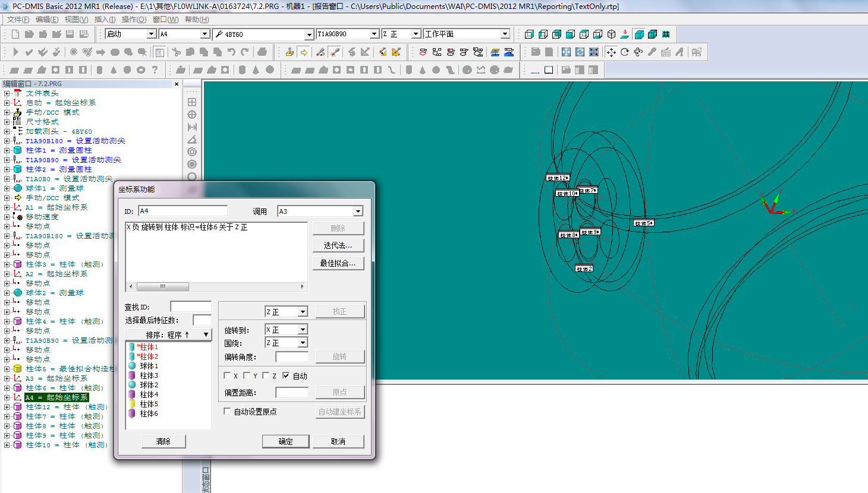Open the 操作(O) menu
Viewport: 868px width, 493px height.
(134, 20)
